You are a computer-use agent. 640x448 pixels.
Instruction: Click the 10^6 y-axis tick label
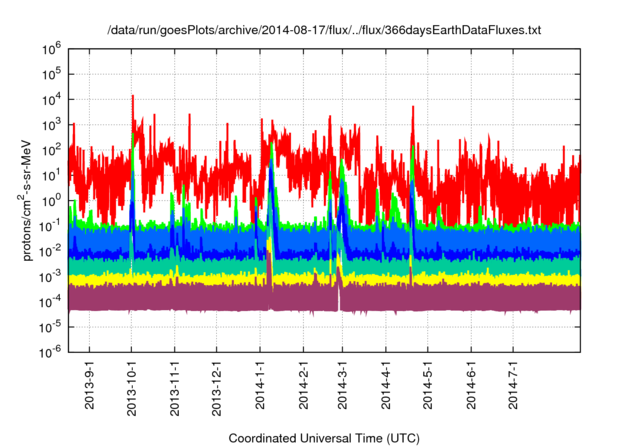click(51, 49)
